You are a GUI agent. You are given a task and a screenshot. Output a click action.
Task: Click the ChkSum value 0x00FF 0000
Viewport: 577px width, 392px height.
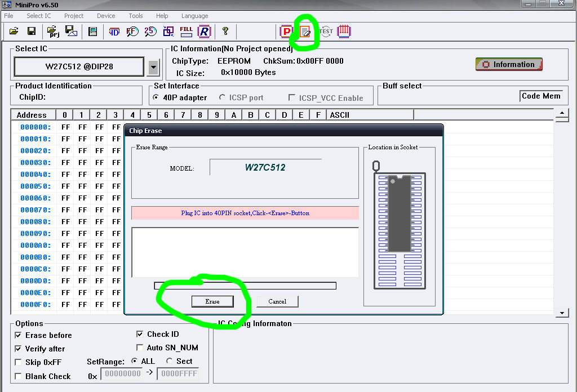click(320, 61)
